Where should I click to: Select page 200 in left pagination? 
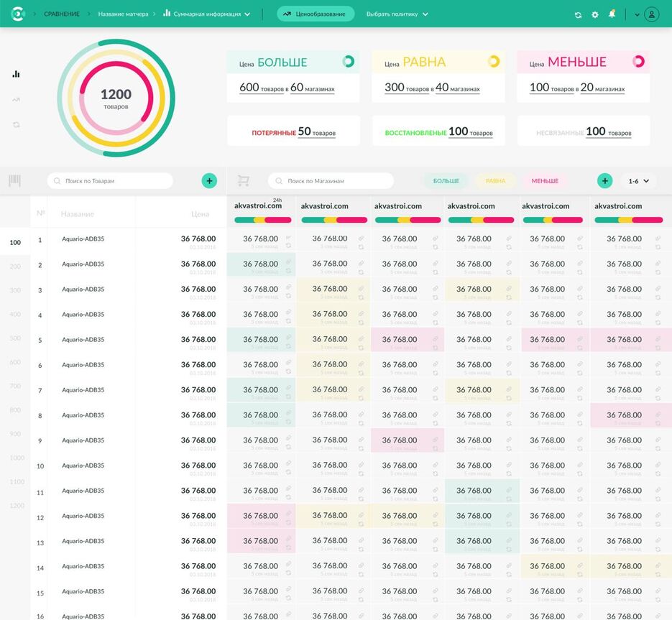point(15,267)
